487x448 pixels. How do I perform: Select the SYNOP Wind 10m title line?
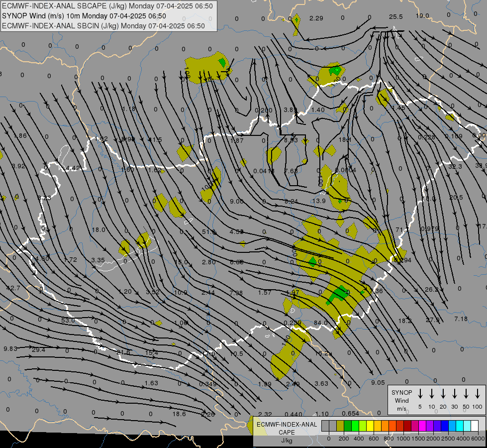click(x=84, y=16)
